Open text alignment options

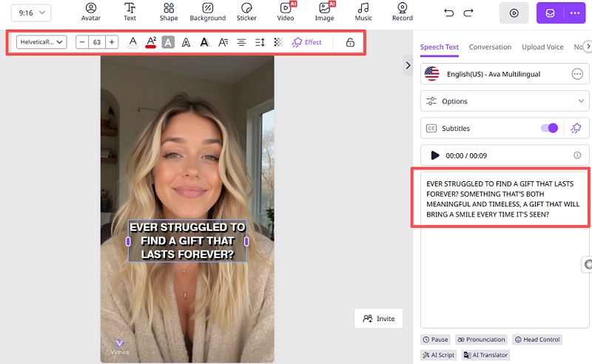pyautogui.click(x=241, y=42)
